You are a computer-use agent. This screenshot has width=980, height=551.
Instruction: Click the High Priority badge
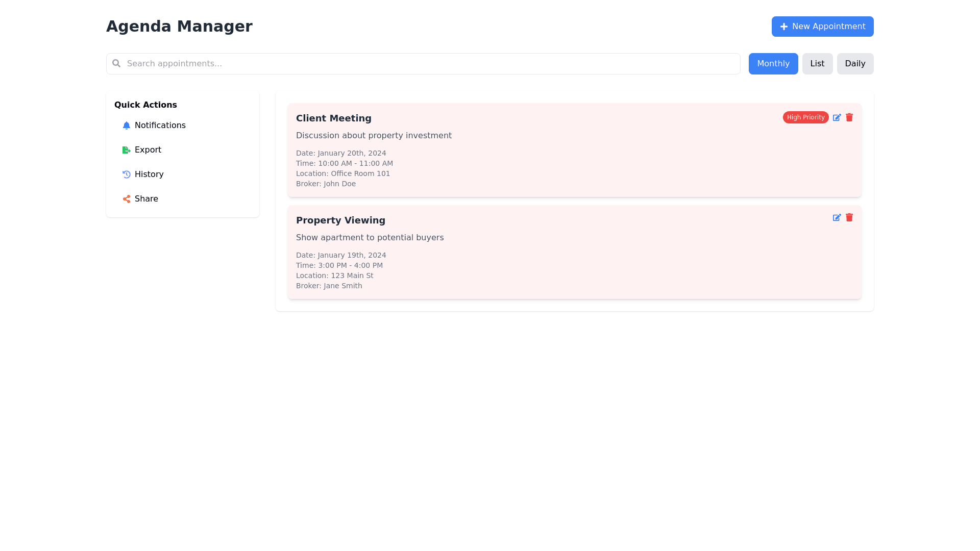(805, 117)
